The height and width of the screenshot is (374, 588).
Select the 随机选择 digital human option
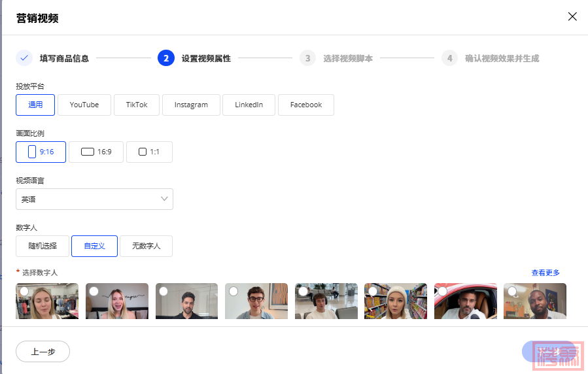coord(43,246)
